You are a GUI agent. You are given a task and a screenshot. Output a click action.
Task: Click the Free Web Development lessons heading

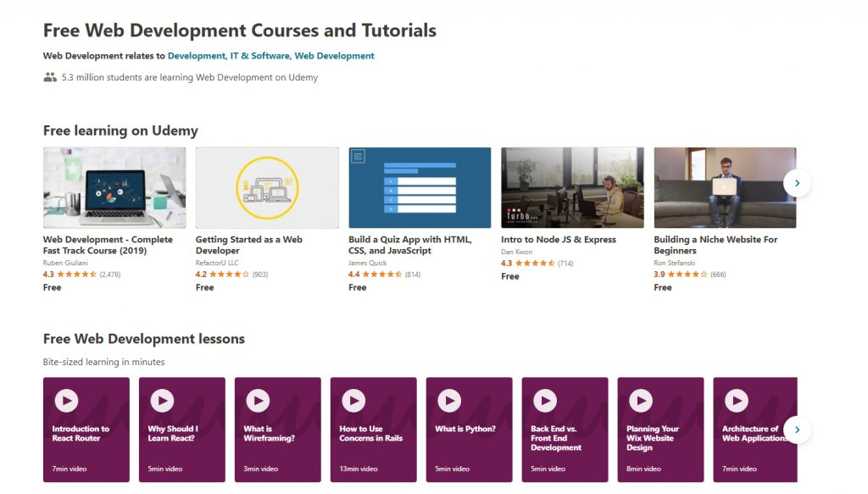coord(144,339)
